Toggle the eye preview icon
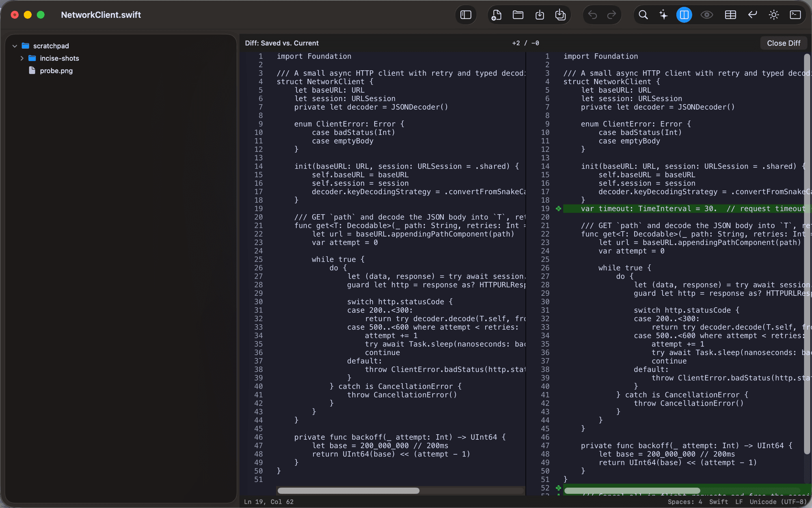This screenshot has height=508, width=812. pyautogui.click(x=707, y=15)
